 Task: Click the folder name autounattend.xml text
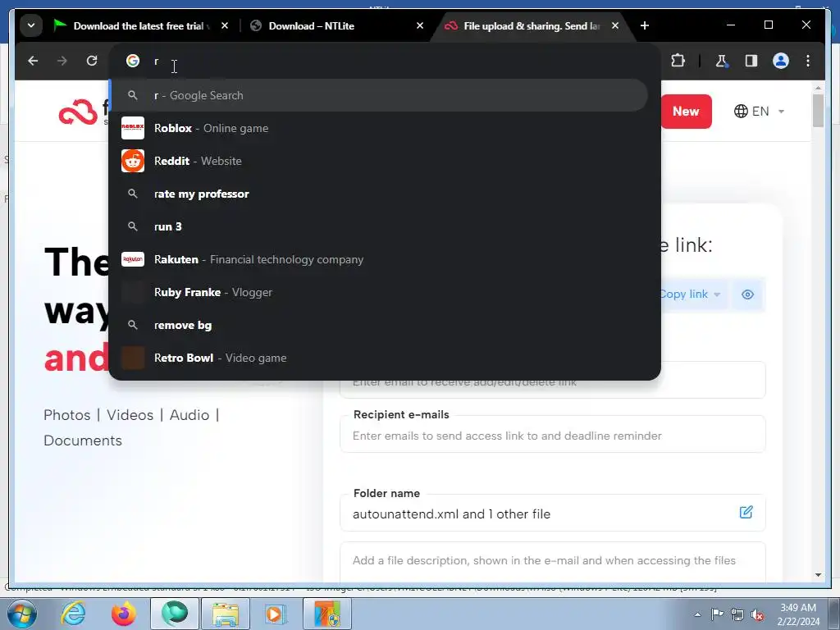(451, 514)
